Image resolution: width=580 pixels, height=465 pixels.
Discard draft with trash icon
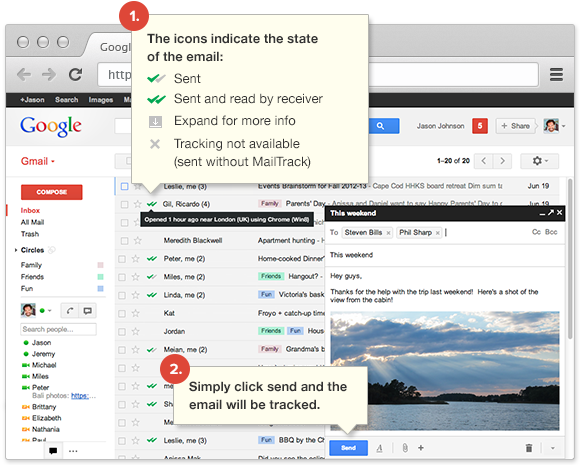click(529, 448)
